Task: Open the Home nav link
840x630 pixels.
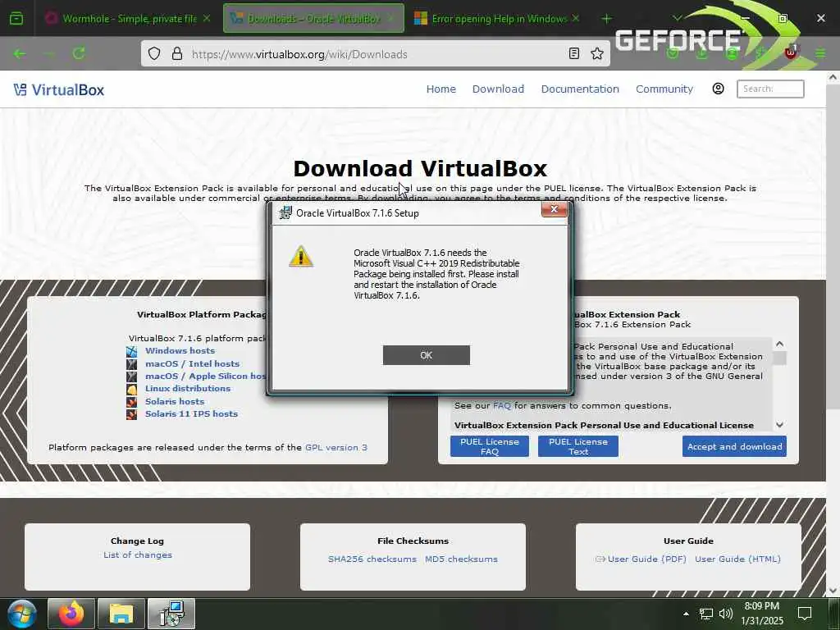Action: (x=441, y=89)
